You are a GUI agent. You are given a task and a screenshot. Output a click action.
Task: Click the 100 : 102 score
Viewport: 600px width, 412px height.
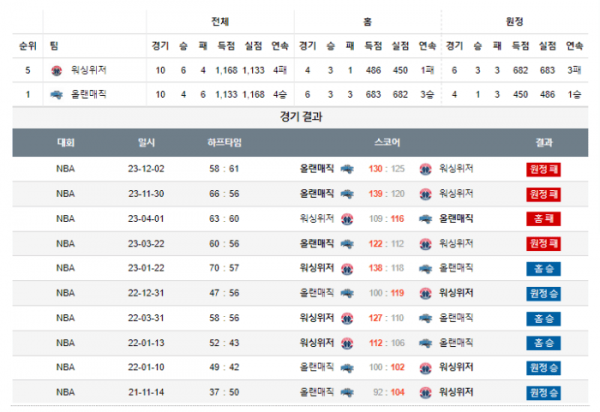tap(386, 367)
